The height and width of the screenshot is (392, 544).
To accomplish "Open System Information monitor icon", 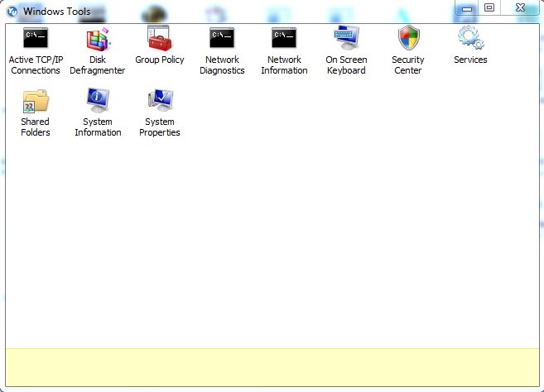I will 98,100.
